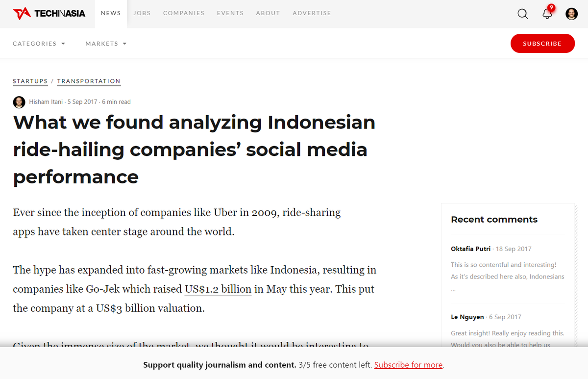Click the comment date 18 Sep 2017
This screenshot has height=379, width=588.
[x=514, y=249]
